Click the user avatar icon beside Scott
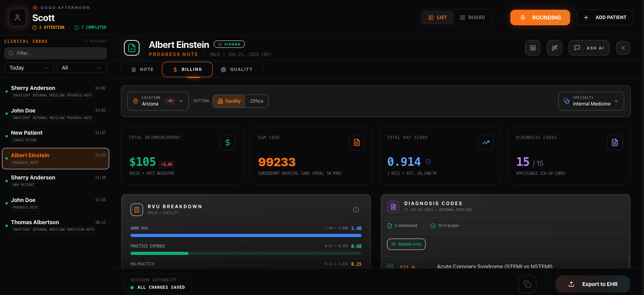The height and width of the screenshot is (295, 644). coord(17,18)
